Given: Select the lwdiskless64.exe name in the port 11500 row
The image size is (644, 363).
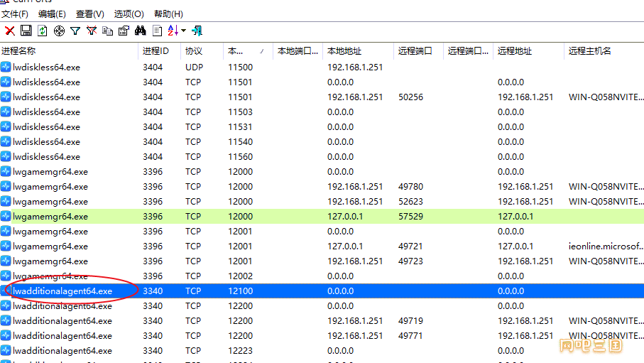Looking at the screenshot, I should (x=46, y=67).
